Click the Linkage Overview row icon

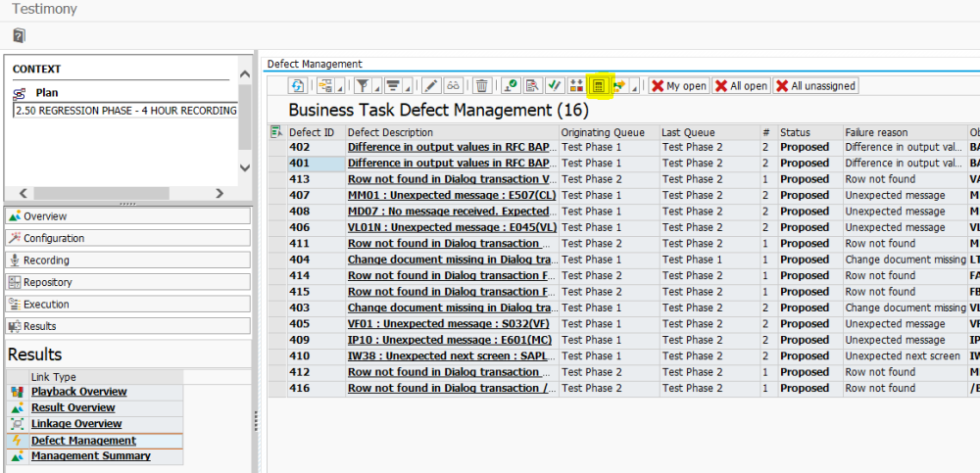click(x=17, y=424)
